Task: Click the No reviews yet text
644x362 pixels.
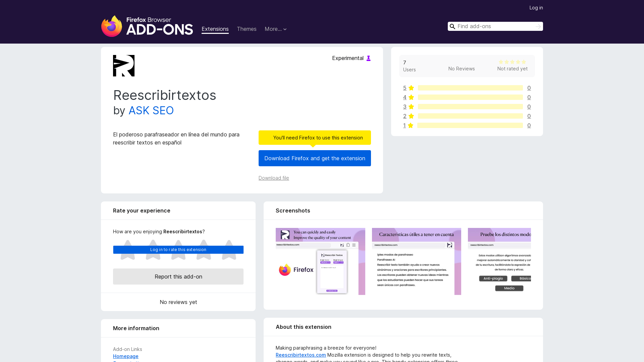Action: (178, 302)
